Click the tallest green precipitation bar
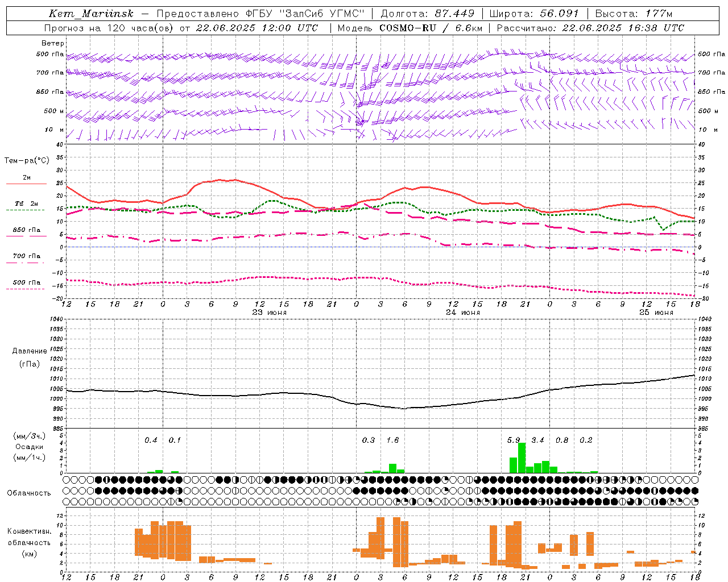Image resolution: width=728 pixels, height=582 pixels. (x=522, y=458)
